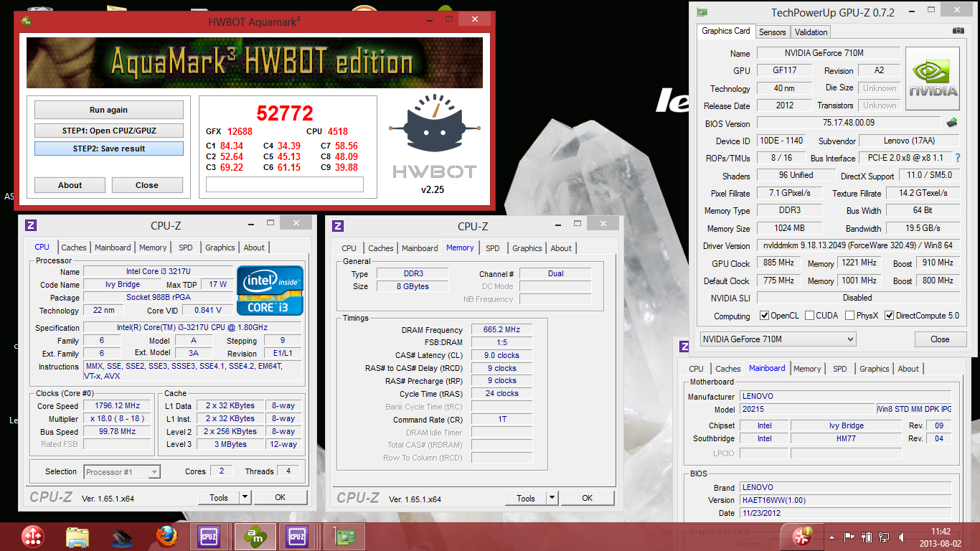Switch to the Sensors tab in GPU-Z
The image size is (980, 551).
pos(772,32)
